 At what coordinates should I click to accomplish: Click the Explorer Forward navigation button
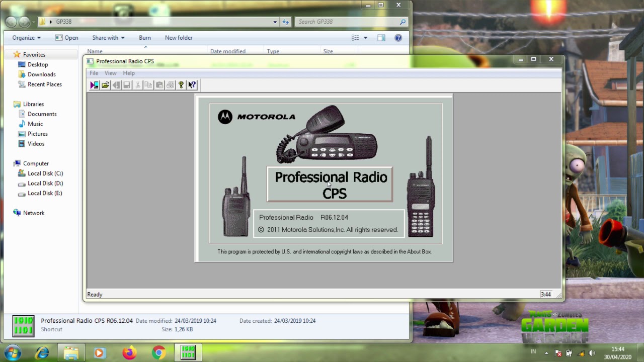click(24, 22)
